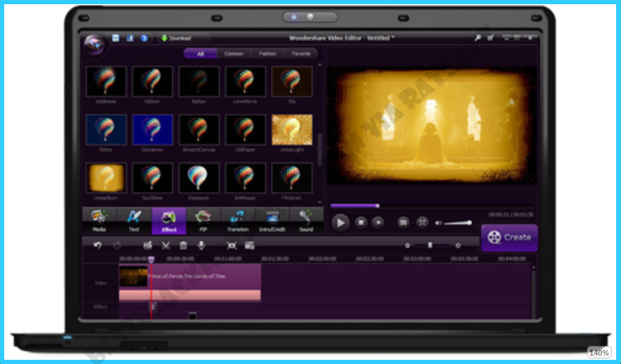Image resolution: width=621 pixels, height=364 pixels.
Task: Select the Retro effect thumbnail
Action: coord(106,130)
